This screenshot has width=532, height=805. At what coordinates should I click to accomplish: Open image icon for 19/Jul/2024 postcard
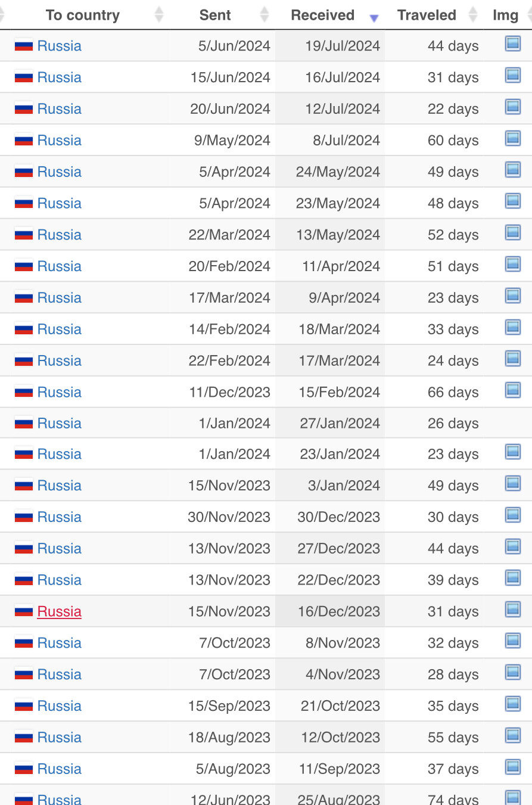512,43
